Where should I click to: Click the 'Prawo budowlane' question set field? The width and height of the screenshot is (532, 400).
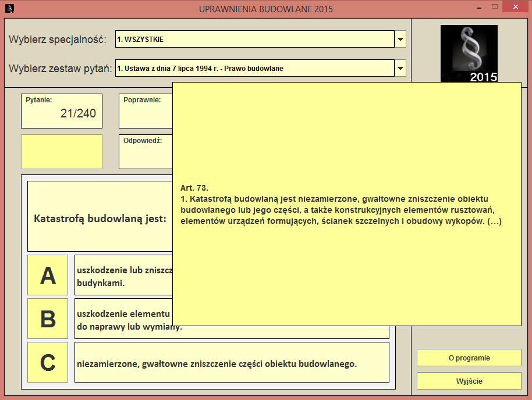pos(255,68)
